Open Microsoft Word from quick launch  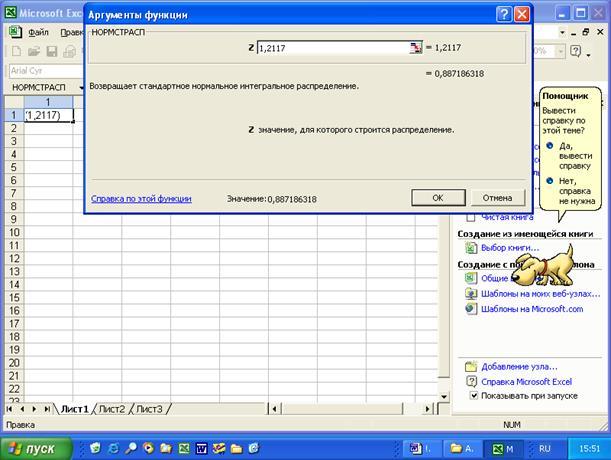click(200, 448)
